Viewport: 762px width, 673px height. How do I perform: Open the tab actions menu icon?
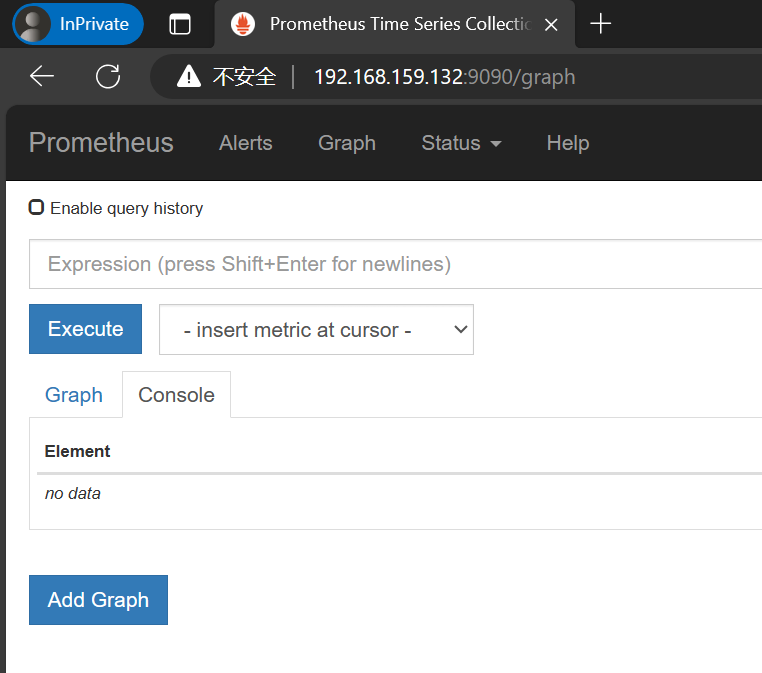(x=180, y=25)
